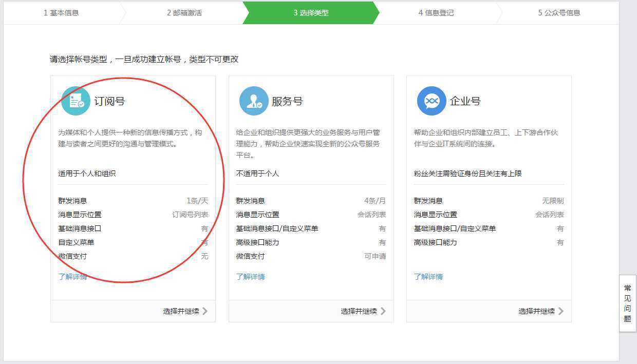Open 了解详情 link under 服务号
Viewport: 637px width, 364px height.
click(251, 276)
